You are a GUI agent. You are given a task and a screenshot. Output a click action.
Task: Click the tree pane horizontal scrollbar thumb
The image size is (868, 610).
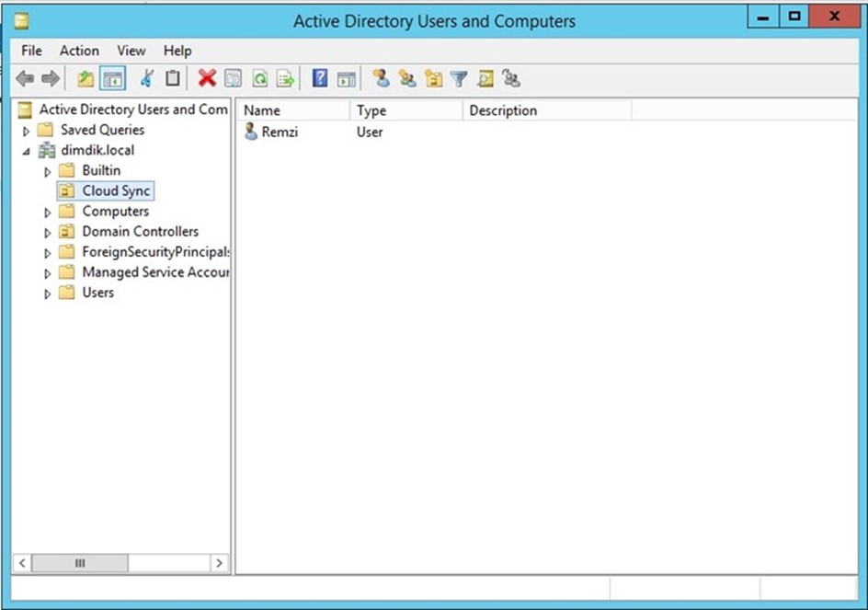[80, 563]
